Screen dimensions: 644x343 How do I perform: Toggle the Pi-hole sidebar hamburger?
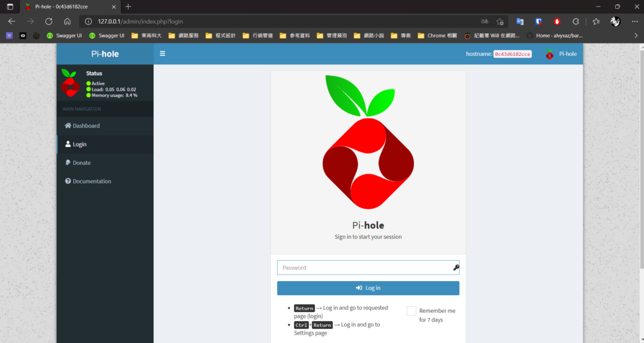point(163,54)
